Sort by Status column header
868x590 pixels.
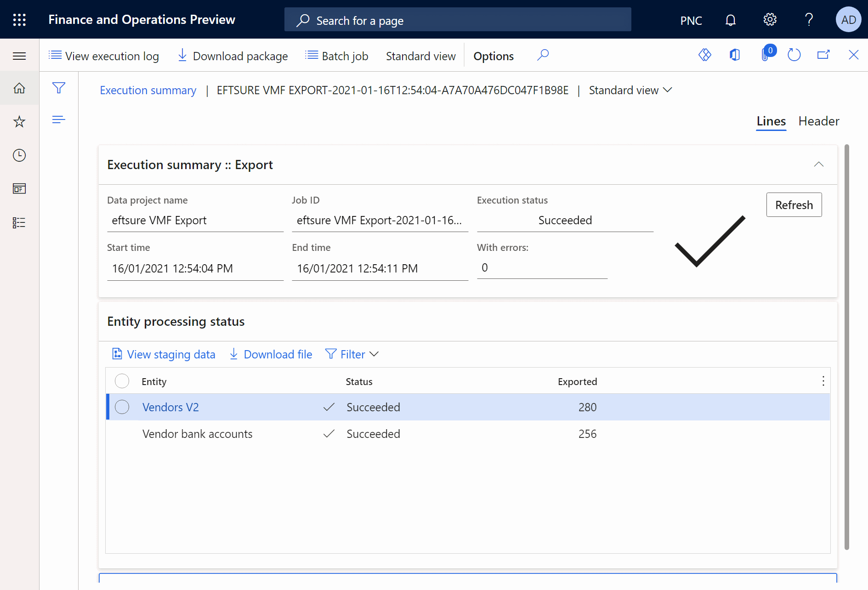[x=359, y=381]
